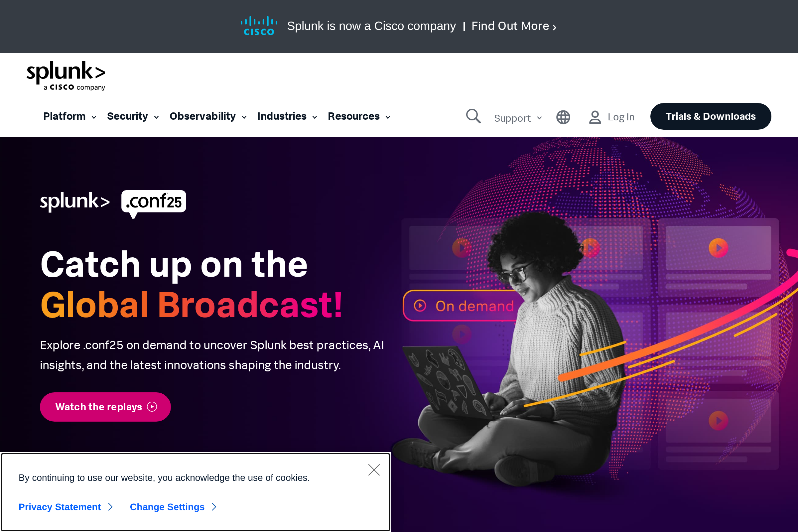Screen dimensions: 798x532
Task: Click the .conf25 badge logo
Action: click(154, 203)
